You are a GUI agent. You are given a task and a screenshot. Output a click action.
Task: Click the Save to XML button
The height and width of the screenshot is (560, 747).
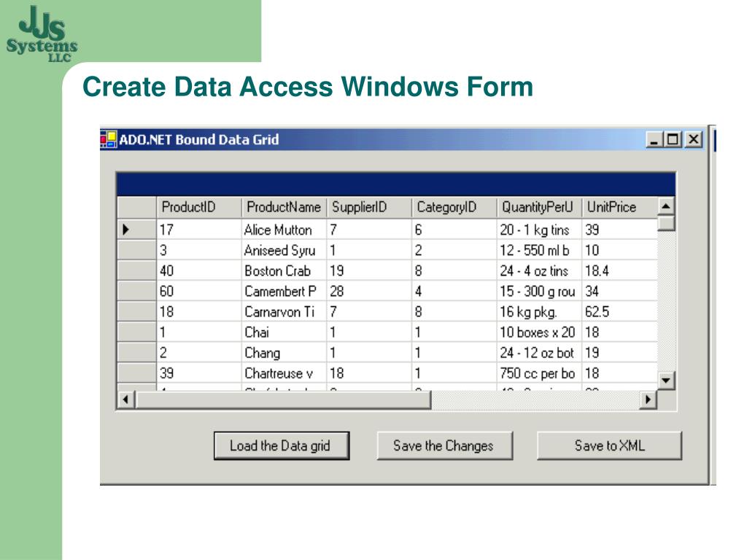[x=609, y=446]
